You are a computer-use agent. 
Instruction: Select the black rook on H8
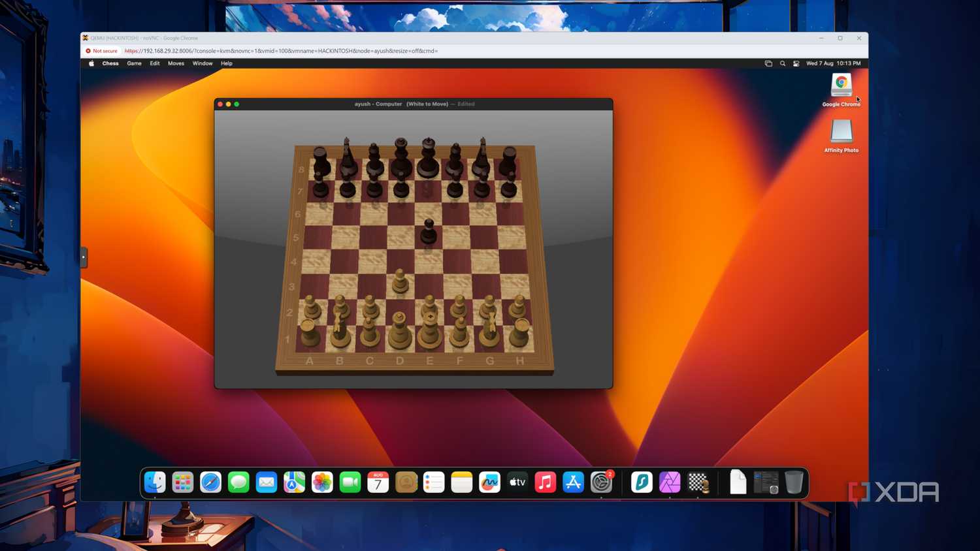(509, 161)
